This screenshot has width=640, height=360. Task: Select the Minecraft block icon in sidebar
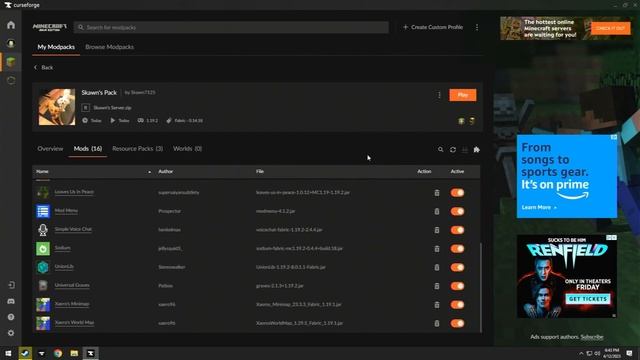coord(11,62)
